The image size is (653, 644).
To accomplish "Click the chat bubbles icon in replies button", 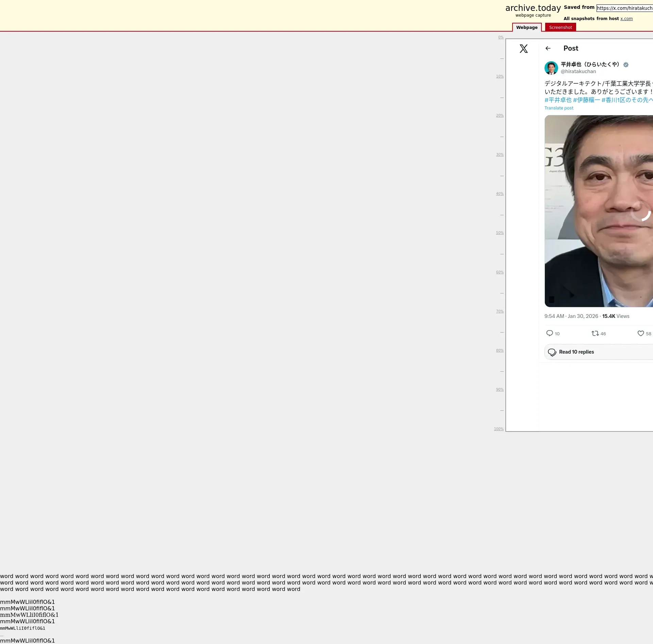I will click(x=552, y=352).
